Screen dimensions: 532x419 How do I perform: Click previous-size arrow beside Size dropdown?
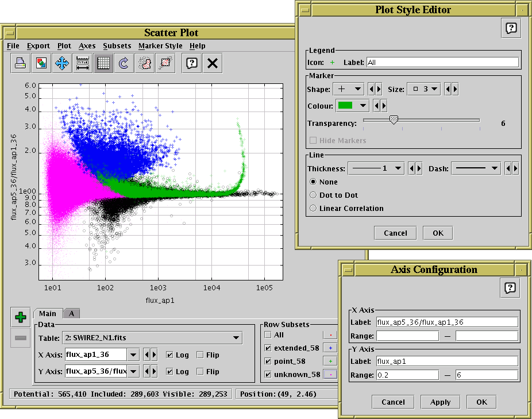pyautogui.click(x=448, y=89)
